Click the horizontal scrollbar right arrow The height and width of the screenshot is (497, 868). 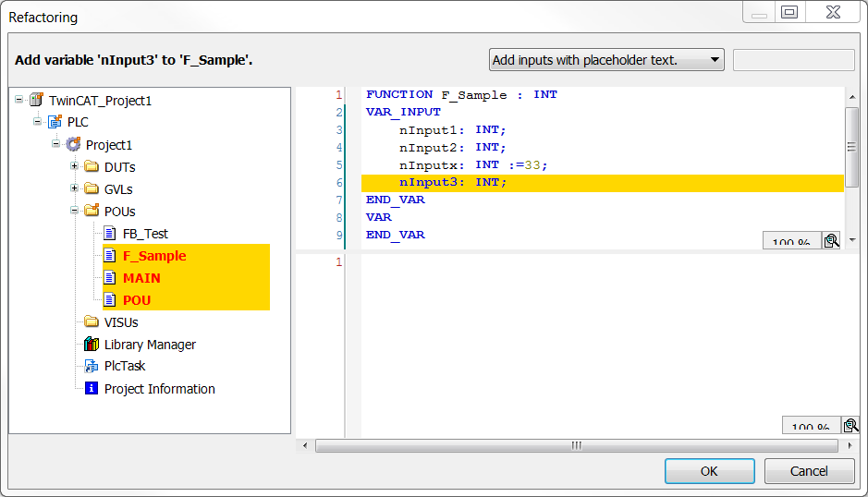click(x=850, y=445)
